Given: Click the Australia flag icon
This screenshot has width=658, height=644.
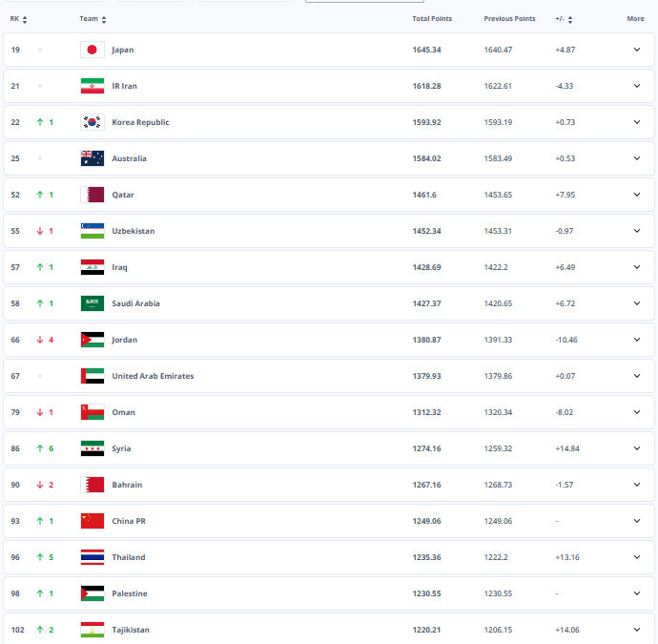Looking at the screenshot, I should pyautogui.click(x=92, y=158).
